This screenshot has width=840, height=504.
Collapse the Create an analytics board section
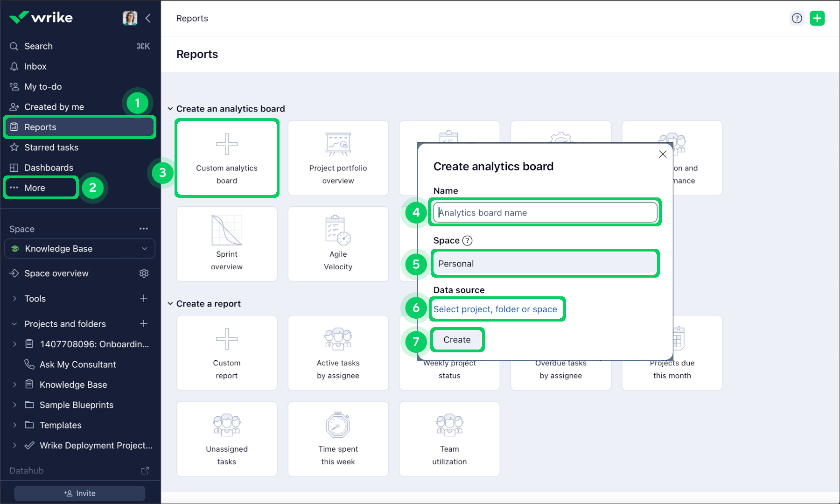coord(170,109)
